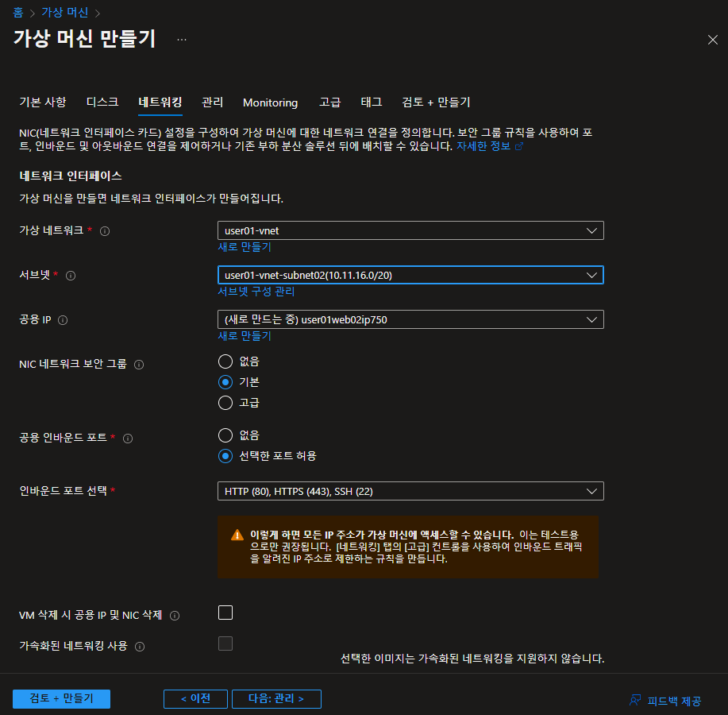
Task: Click the blue 검토 + 만들기 button
Action: pyautogui.click(x=61, y=699)
